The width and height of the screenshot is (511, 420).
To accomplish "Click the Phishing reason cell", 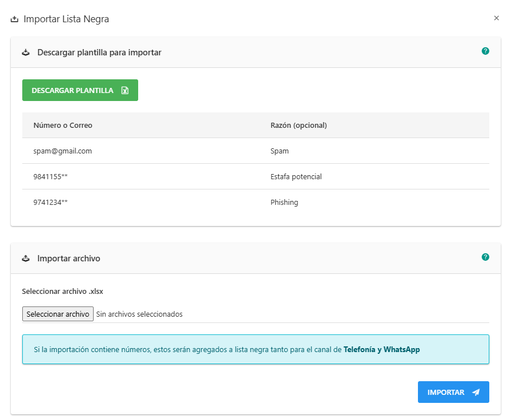I will pyautogui.click(x=284, y=203).
